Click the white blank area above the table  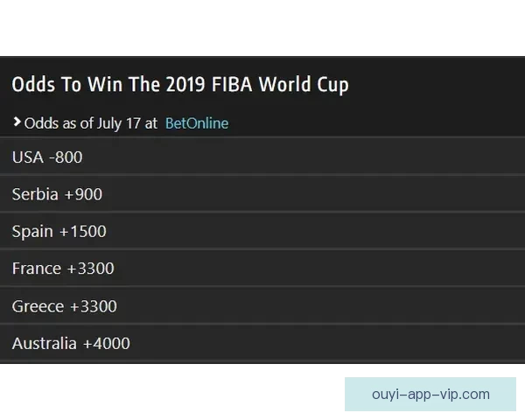pyautogui.click(x=262, y=28)
